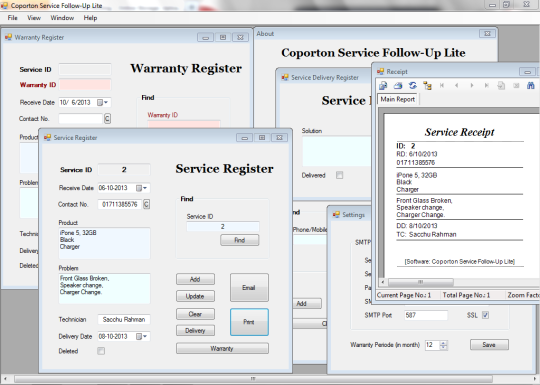Click SMTP Port field showing 587

coord(426,315)
